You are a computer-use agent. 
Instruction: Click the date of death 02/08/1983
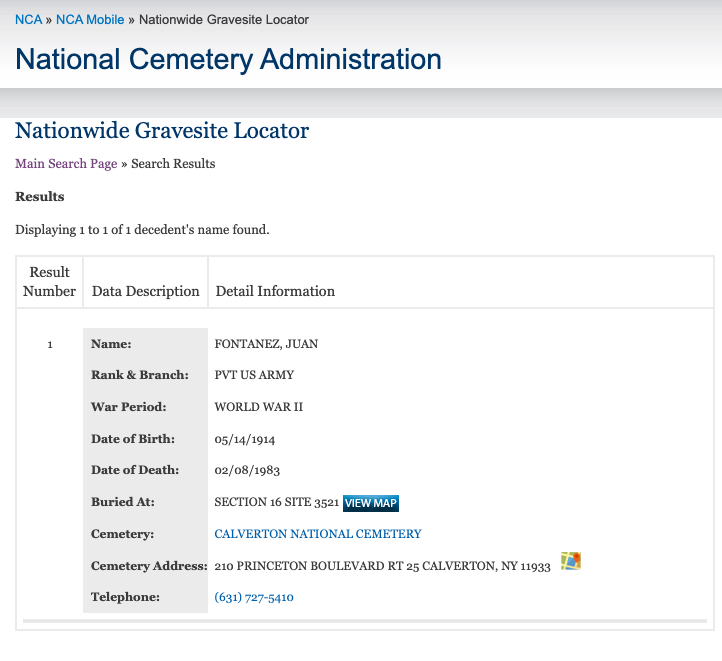[x=247, y=470]
